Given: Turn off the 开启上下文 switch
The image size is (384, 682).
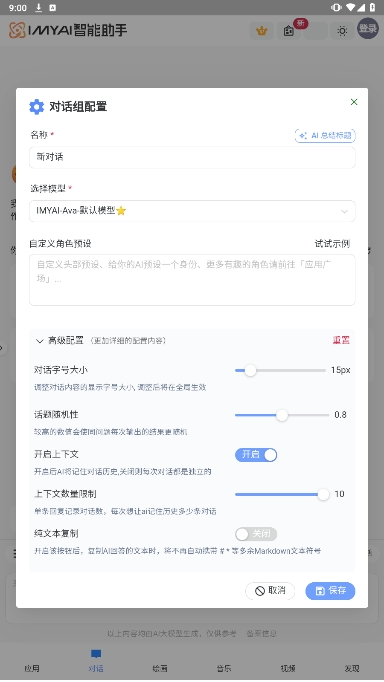Looking at the screenshot, I should tap(256, 455).
